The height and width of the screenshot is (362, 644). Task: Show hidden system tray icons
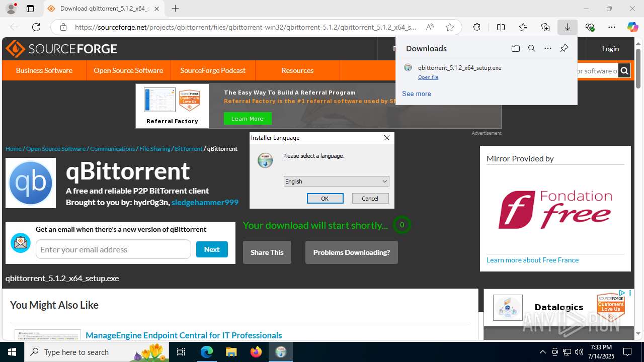click(542, 352)
